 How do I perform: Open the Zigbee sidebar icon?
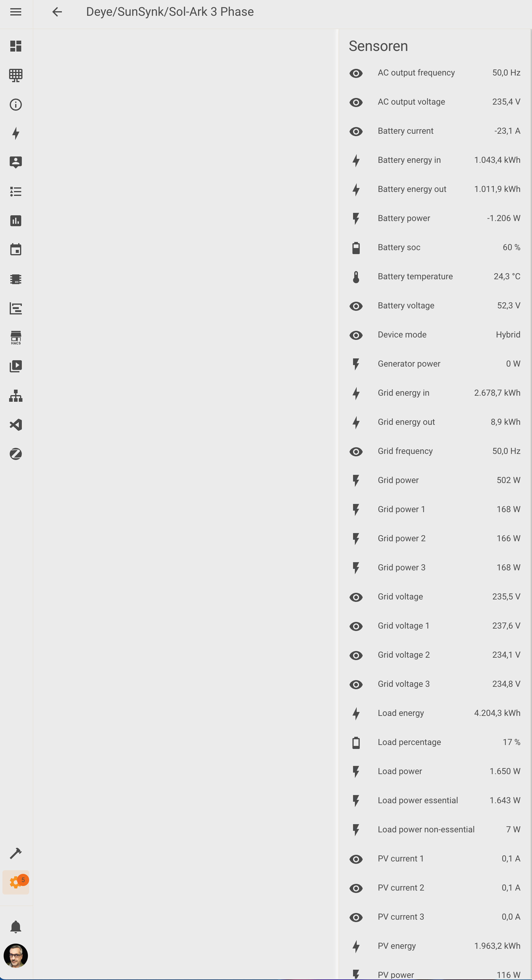point(15,454)
